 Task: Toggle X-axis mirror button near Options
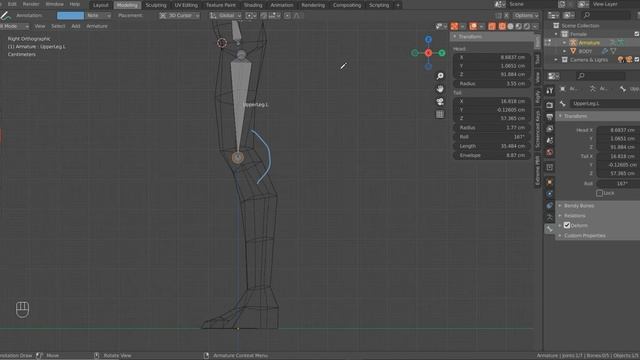506,16
